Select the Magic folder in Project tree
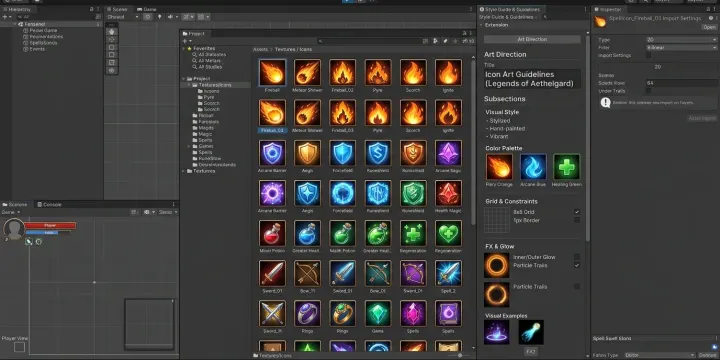This screenshot has height=360, width=720. 205,134
